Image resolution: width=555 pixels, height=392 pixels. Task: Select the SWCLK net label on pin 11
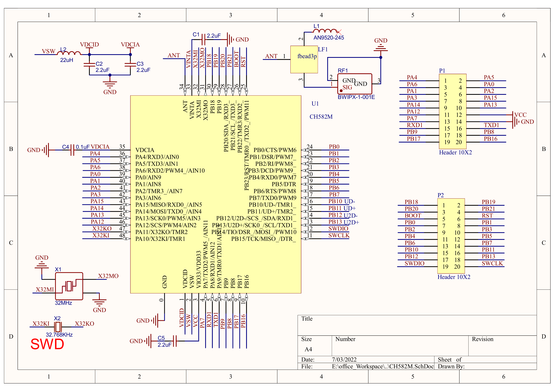tap(339, 235)
